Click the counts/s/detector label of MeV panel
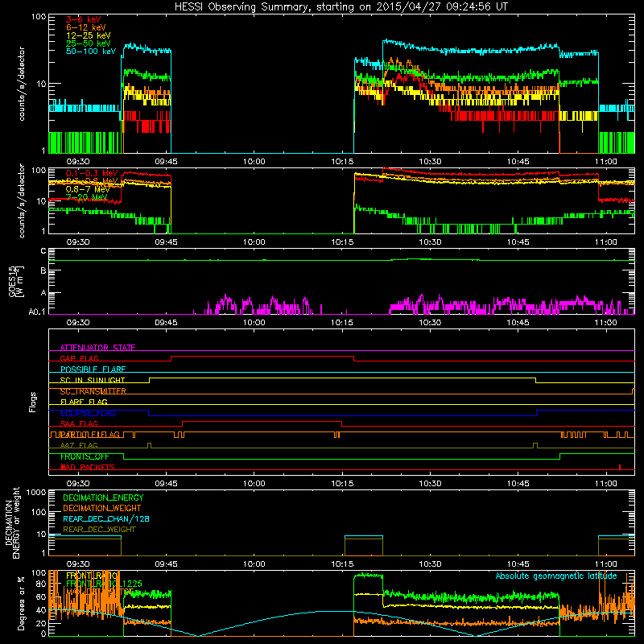This screenshot has height=644, width=644. point(22,200)
